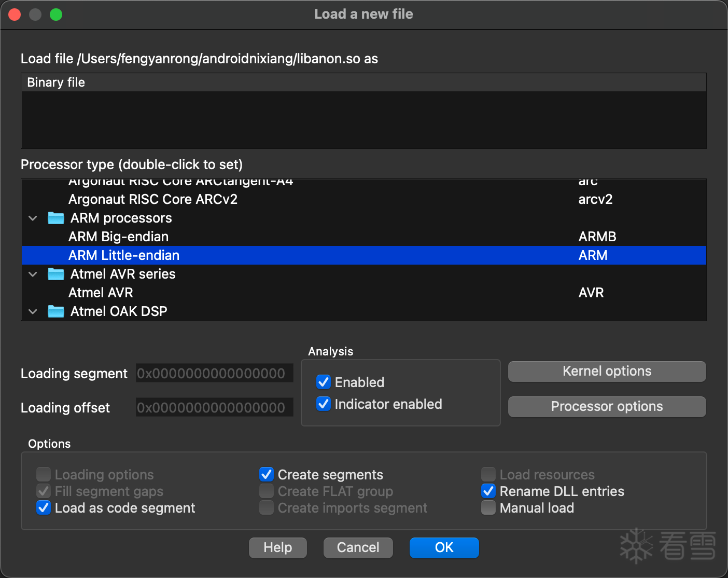The height and width of the screenshot is (578, 728).
Task: Click the Atmel OAK DSP folder icon
Action: pos(56,311)
